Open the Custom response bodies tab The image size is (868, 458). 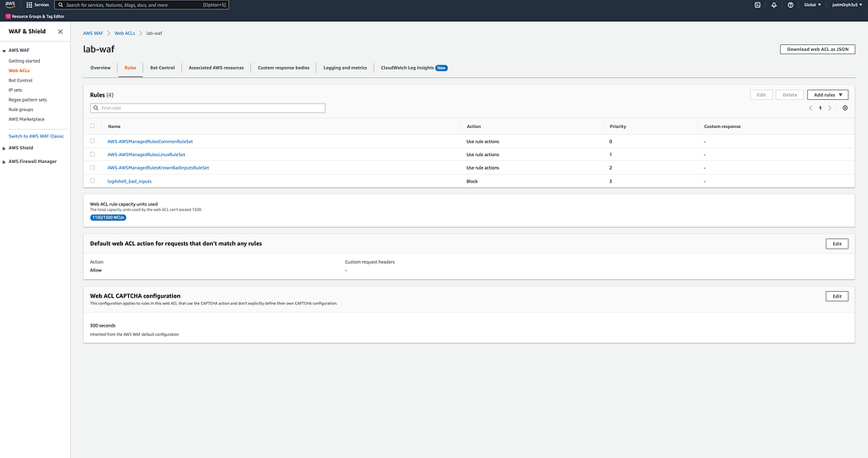[283, 68]
